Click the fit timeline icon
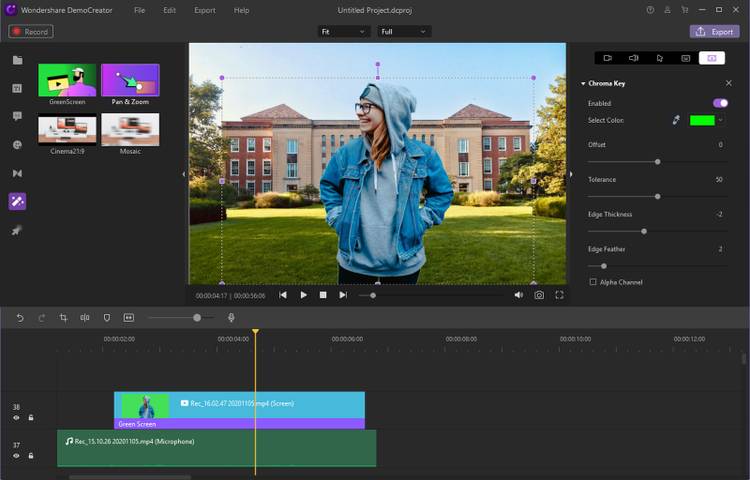 coord(129,317)
